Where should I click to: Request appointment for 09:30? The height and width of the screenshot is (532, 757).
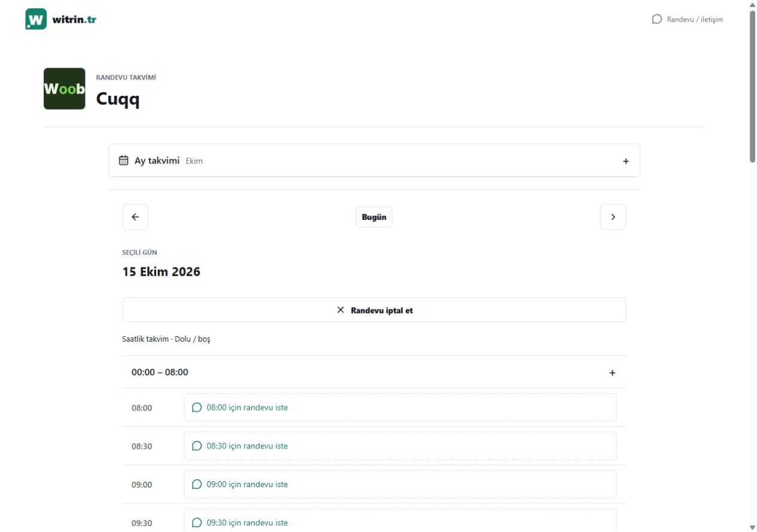(x=400, y=520)
